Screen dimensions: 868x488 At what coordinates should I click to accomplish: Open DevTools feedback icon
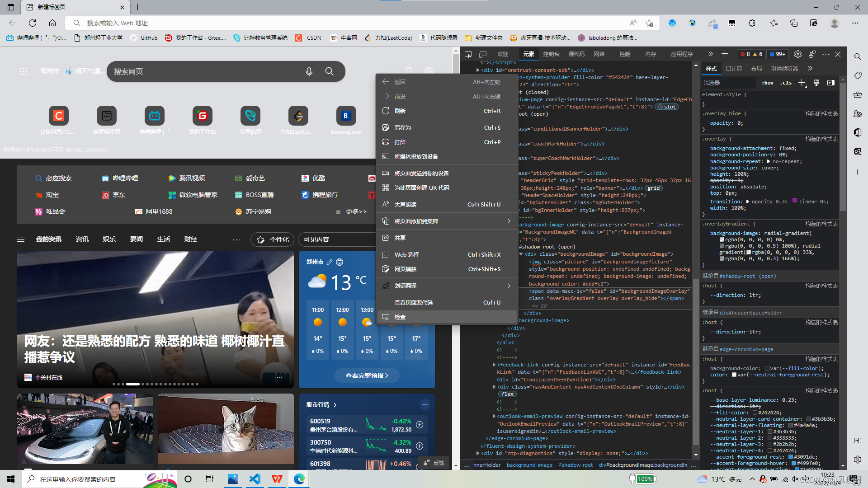[x=812, y=54]
